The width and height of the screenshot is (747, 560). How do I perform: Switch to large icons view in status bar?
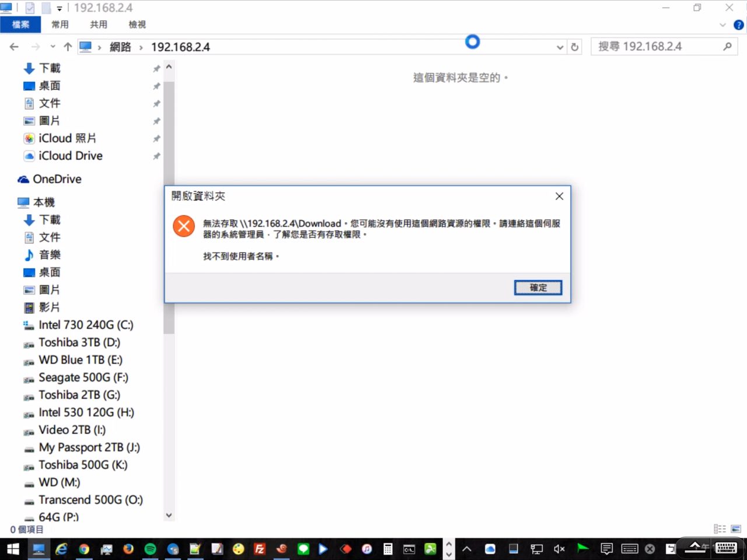coord(735,529)
